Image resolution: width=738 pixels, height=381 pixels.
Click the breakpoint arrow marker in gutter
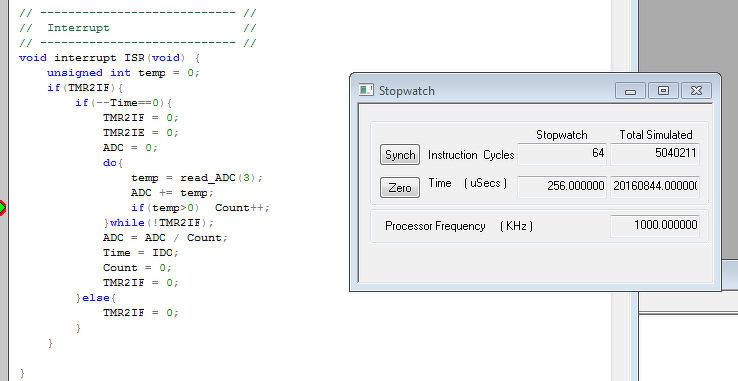click(2, 207)
